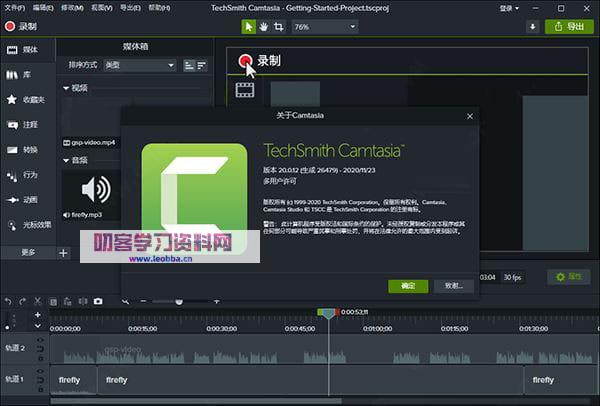Close the About Camtasia dialog
Image resolution: width=600 pixels, height=406 pixels.
(x=470, y=116)
